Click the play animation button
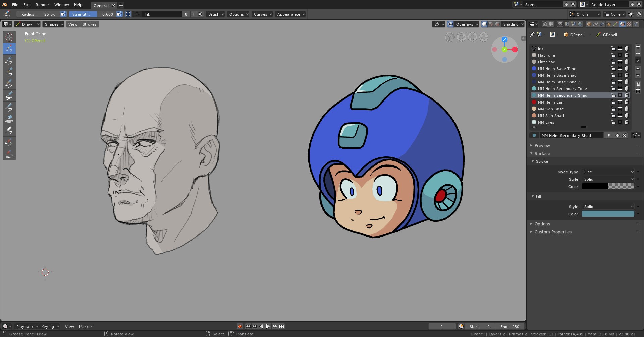This screenshot has width=644, height=337. click(x=268, y=326)
